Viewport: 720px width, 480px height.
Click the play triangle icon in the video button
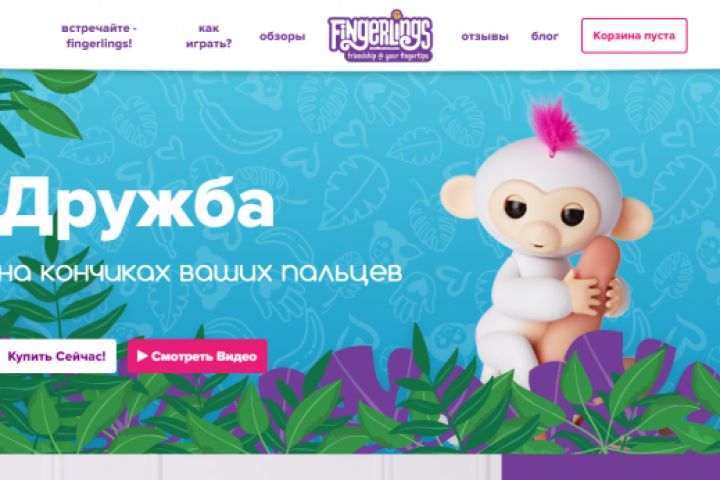click(142, 356)
